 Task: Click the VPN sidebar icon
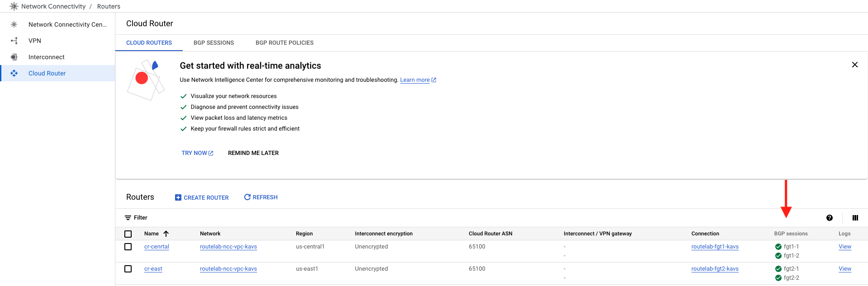pos(14,41)
